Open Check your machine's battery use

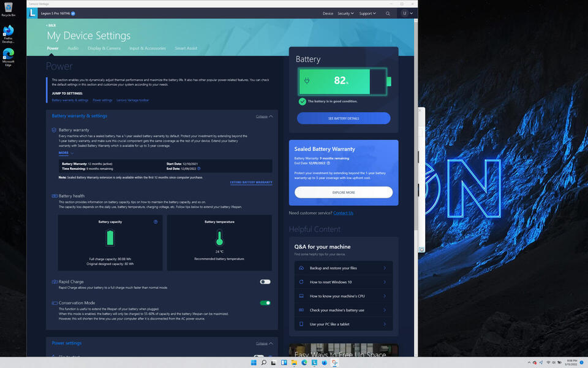pos(344,310)
